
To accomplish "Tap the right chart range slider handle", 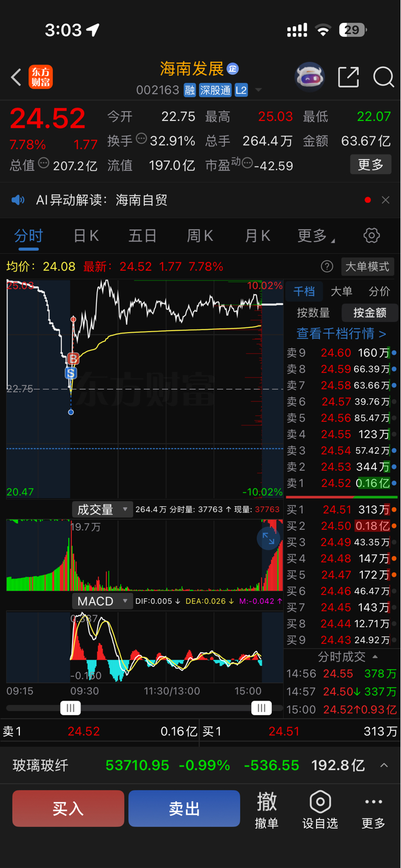I will (261, 708).
